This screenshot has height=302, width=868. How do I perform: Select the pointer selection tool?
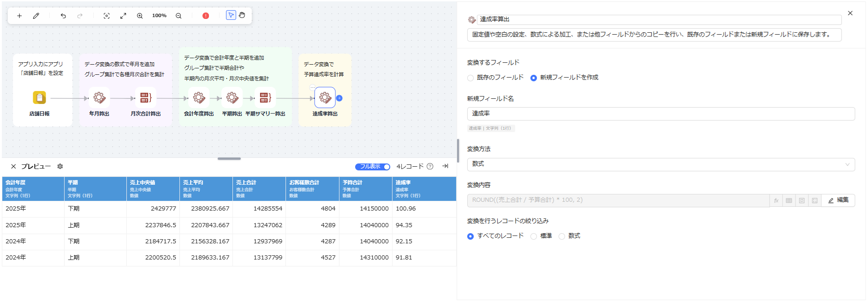click(231, 15)
